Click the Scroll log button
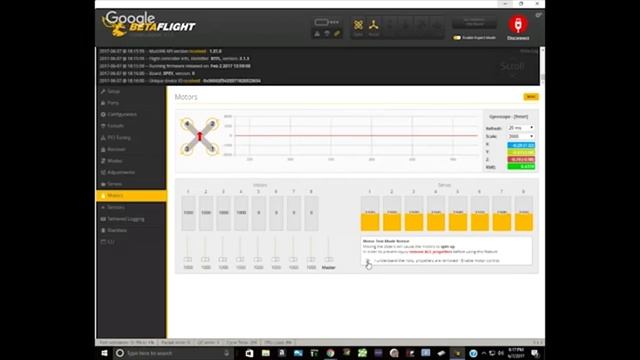Screen dimensions: 640x360 [x=512, y=66]
